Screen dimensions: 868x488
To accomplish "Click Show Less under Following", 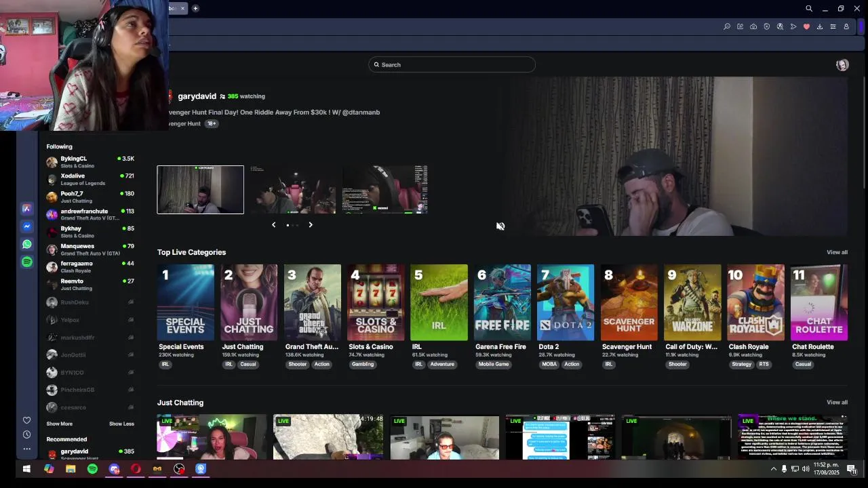I will 121,424.
